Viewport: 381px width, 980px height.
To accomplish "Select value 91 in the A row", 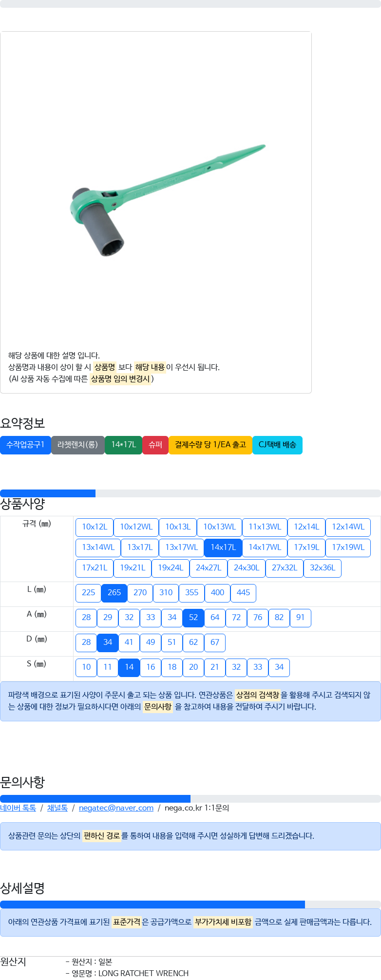I will coord(301,618).
